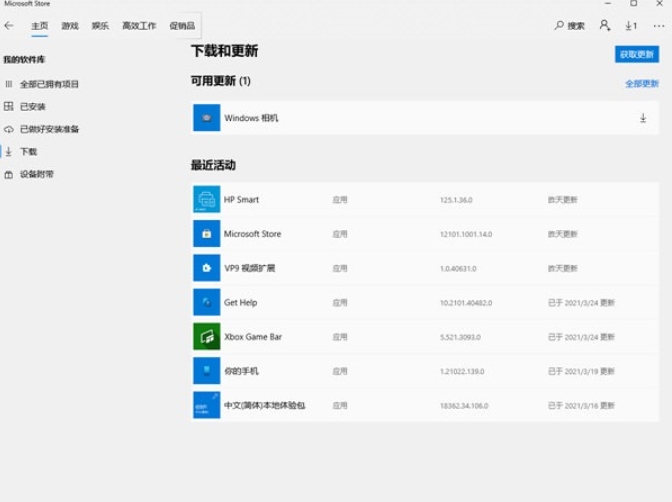
Task: Minimize the Microsoft Store window
Action: 608,3
